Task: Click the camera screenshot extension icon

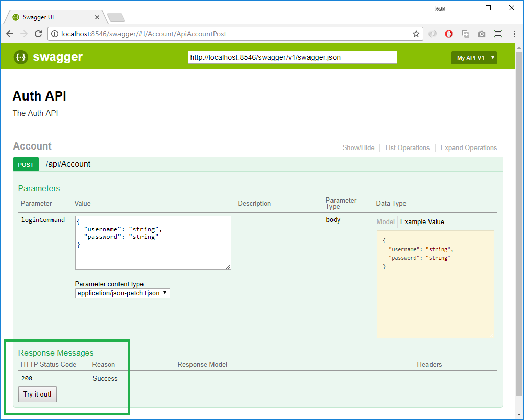Action: [x=482, y=34]
